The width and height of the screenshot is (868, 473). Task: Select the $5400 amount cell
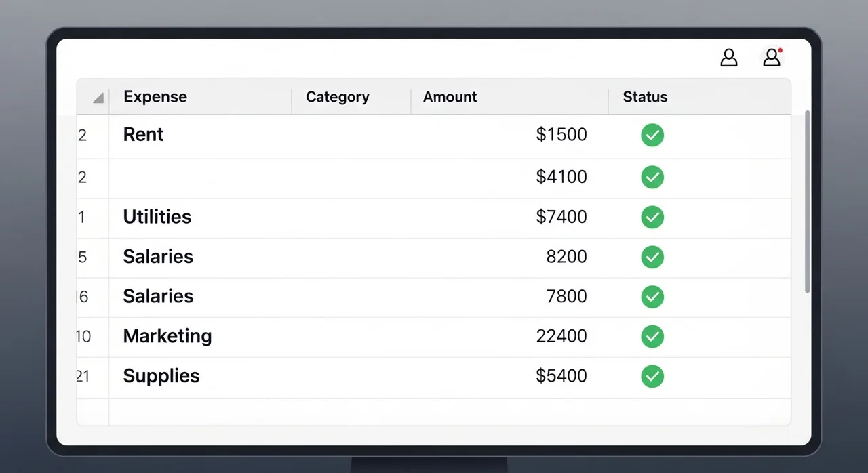point(561,376)
